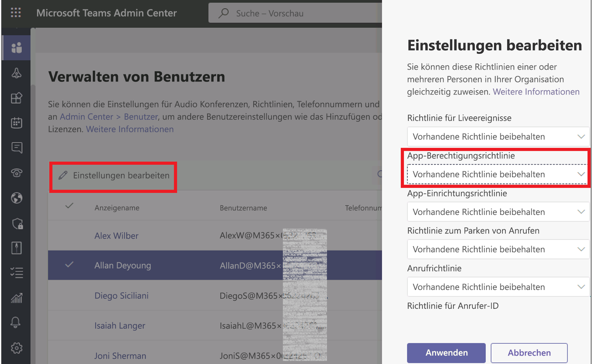Open Analytics chart icon in sidebar
The width and height of the screenshot is (592, 364).
[17, 298]
